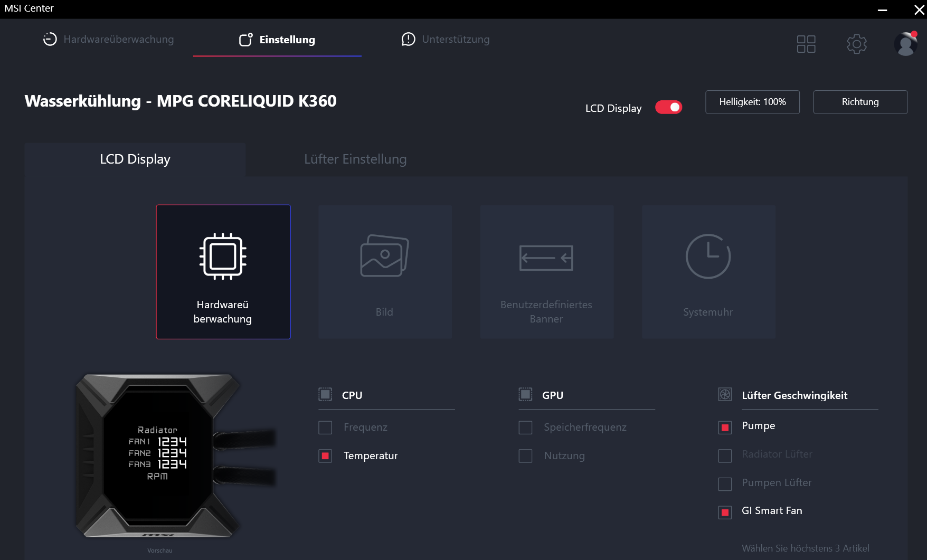The height and width of the screenshot is (560, 927).
Task: Select the Bild image tile
Action: (x=385, y=272)
